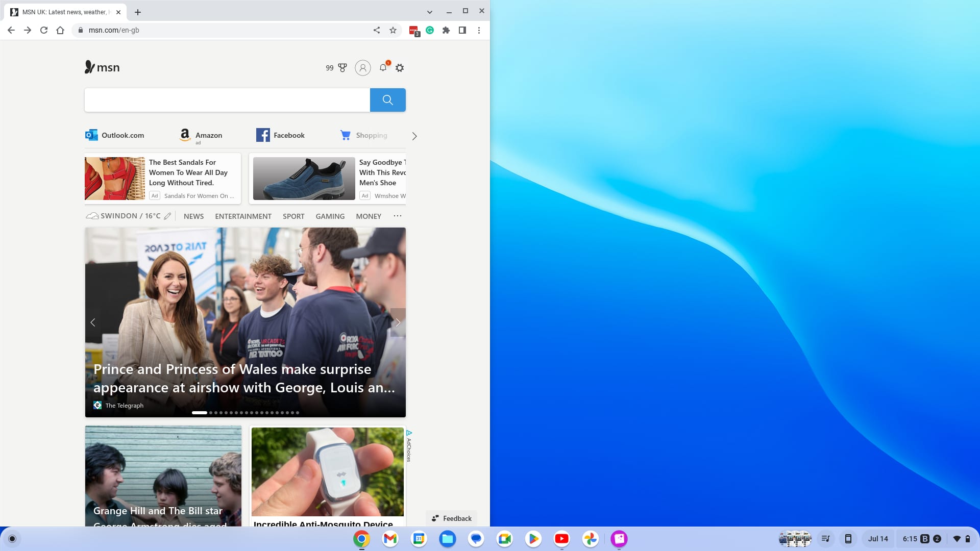Open Amazon shortcut

201,135
